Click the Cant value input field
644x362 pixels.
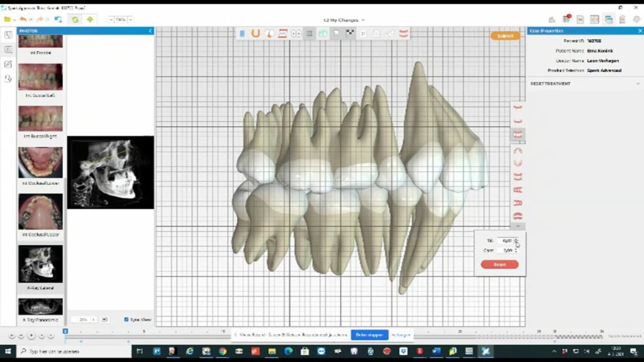click(x=506, y=250)
